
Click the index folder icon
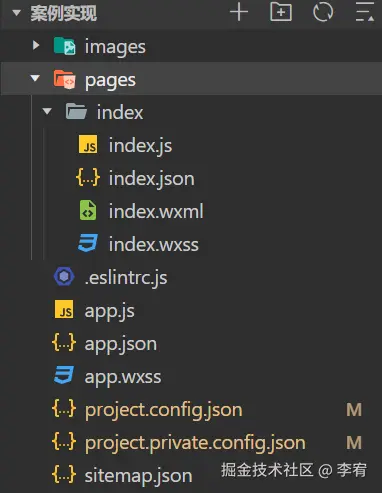(x=76, y=111)
